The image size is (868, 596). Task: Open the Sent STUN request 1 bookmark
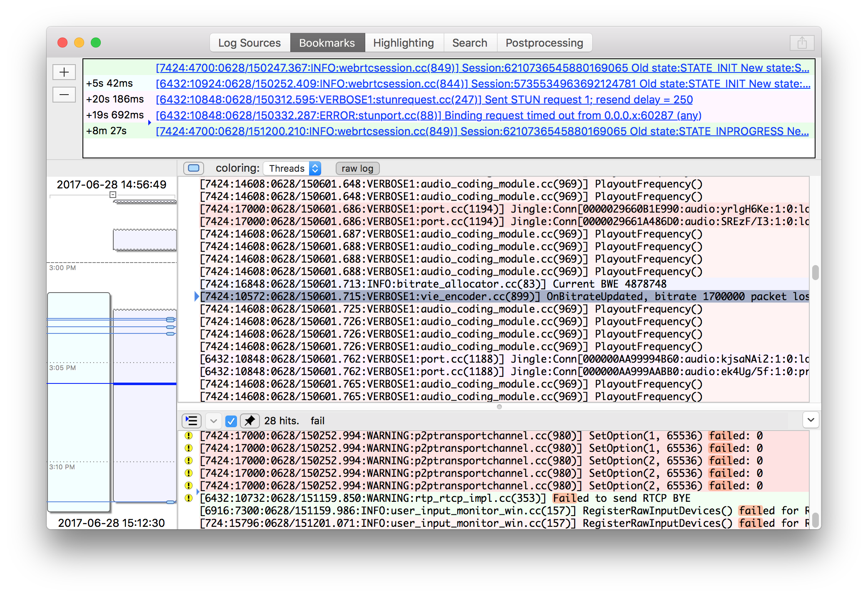coord(424,100)
